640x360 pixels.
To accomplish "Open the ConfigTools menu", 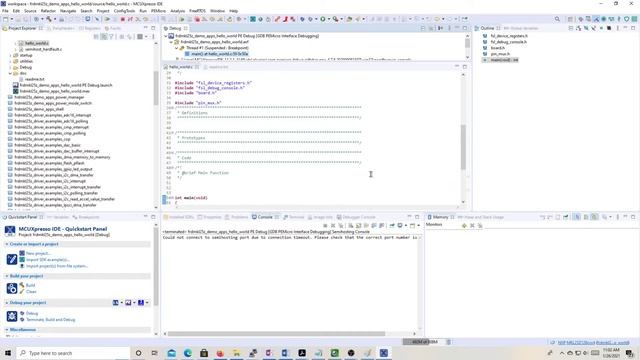I will point(124,11).
